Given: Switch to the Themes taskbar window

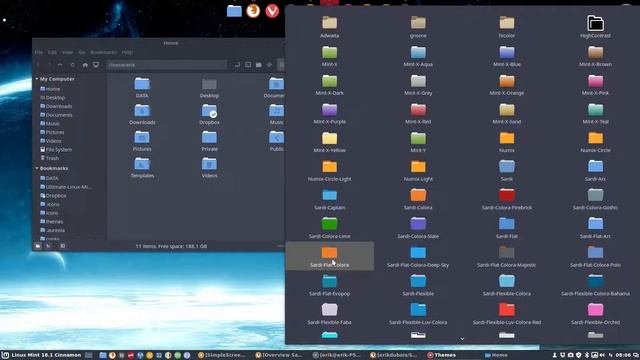Looking at the screenshot, I should pyautogui.click(x=442, y=355).
